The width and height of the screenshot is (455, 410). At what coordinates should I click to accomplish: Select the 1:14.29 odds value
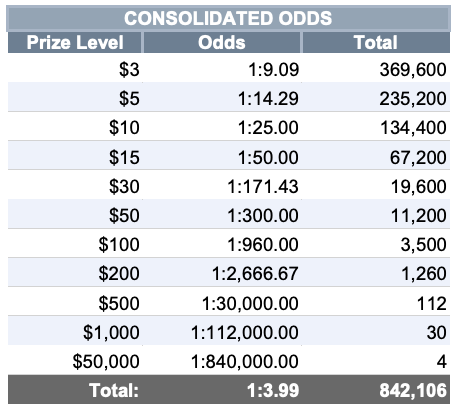click(268, 99)
